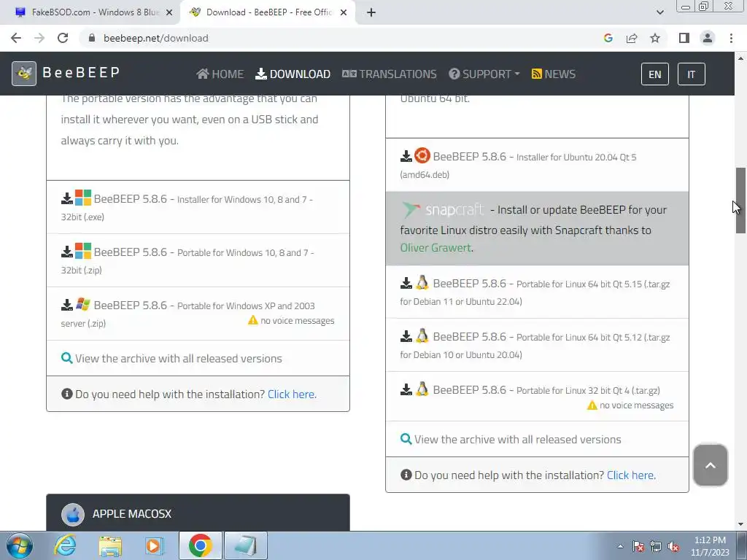Click the scrollbar down arrow
747x560 pixels.
tap(740, 524)
